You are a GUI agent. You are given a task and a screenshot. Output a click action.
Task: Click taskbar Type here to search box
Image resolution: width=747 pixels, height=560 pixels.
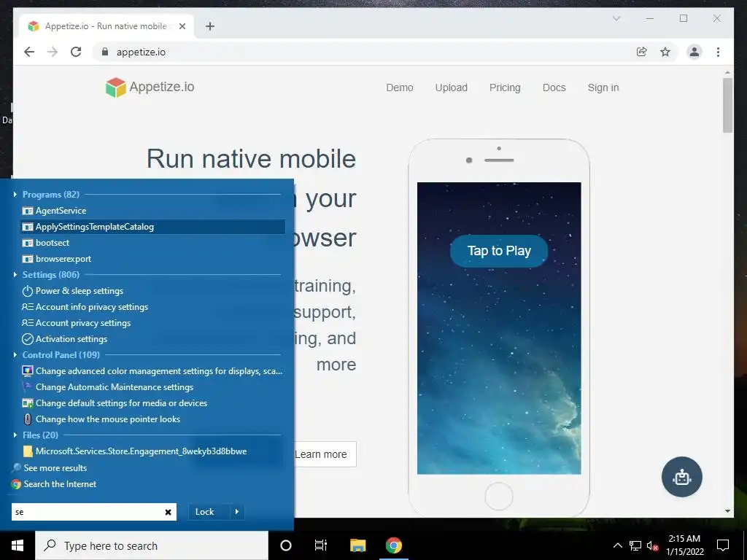(x=152, y=545)
